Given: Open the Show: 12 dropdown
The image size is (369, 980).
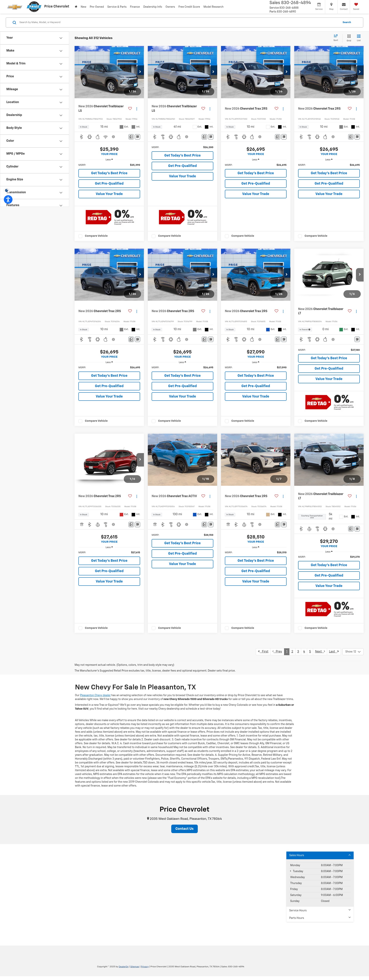Looking at the screenshot, I should (353, 651).
